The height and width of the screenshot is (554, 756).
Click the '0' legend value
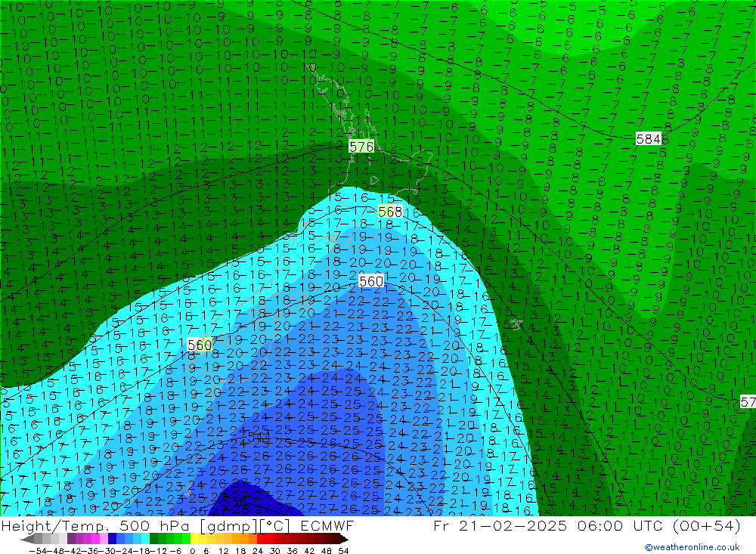tap(192, 551)
